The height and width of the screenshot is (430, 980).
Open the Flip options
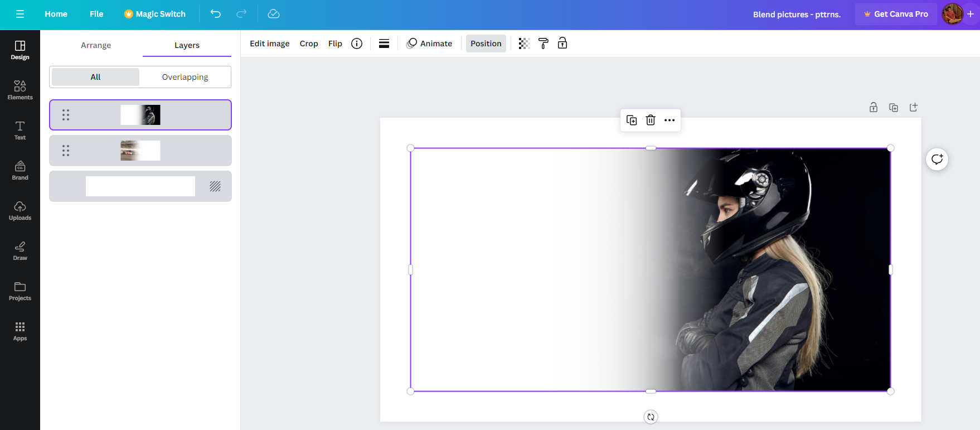[335, 44]
